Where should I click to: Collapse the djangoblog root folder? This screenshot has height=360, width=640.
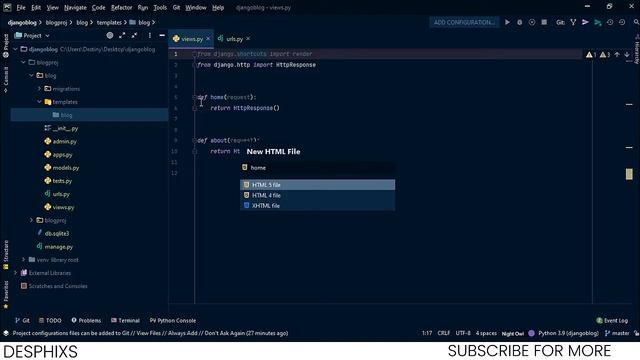point(16,49)
